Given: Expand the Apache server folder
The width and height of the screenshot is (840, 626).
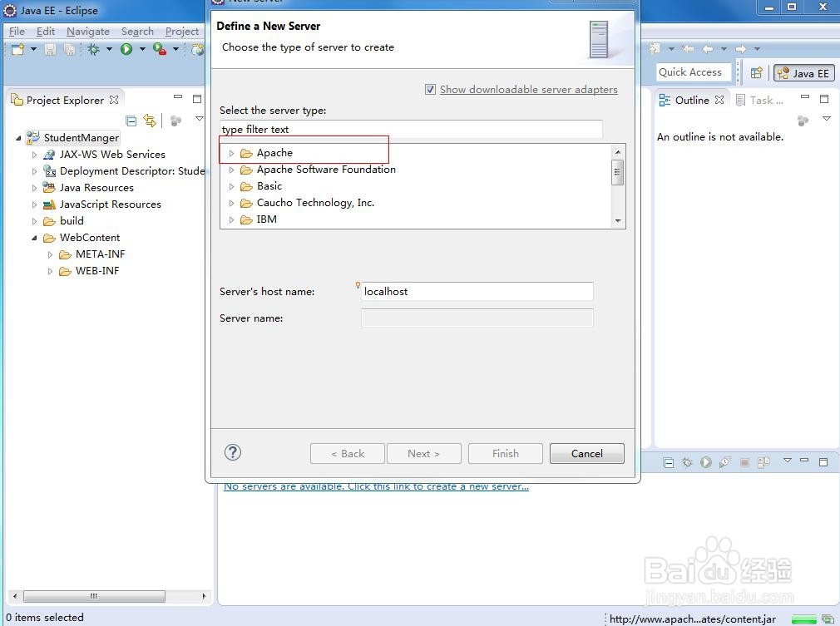Looking at the screenshot, I should pyautogui.click(x=231, y=153).
